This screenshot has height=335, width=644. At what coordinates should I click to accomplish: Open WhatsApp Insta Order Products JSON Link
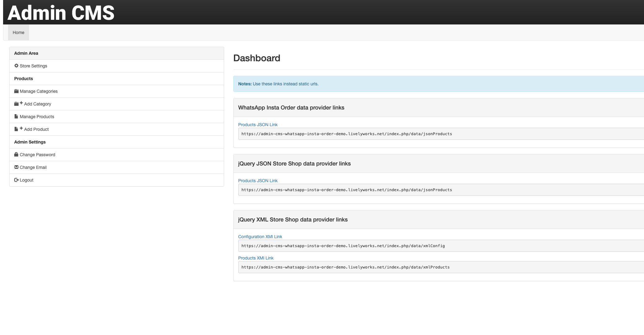[258, 125]
